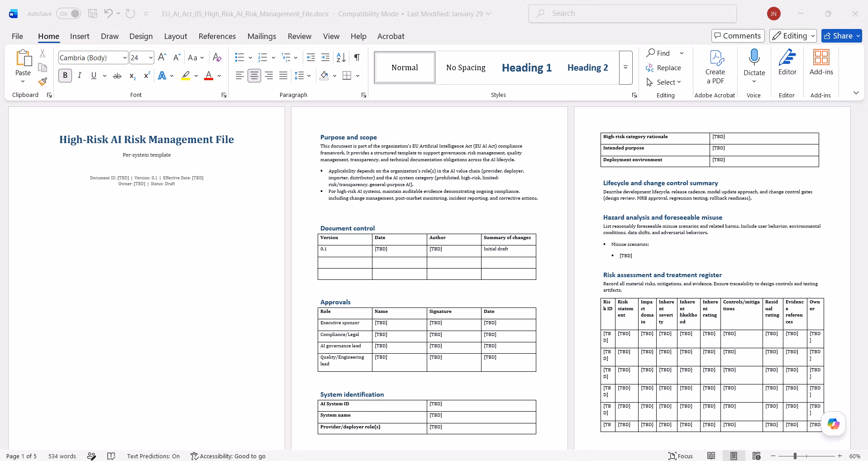Click the Share button
Image resolution: width=868 pixels, height=461 pixels.
[842, 36]
